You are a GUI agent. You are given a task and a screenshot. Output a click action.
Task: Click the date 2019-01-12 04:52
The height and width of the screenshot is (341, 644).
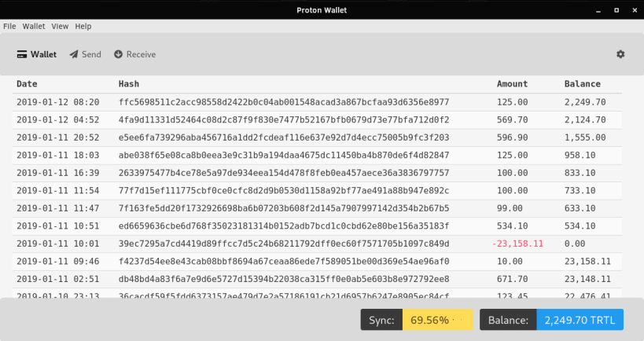(x=58, y=120)
